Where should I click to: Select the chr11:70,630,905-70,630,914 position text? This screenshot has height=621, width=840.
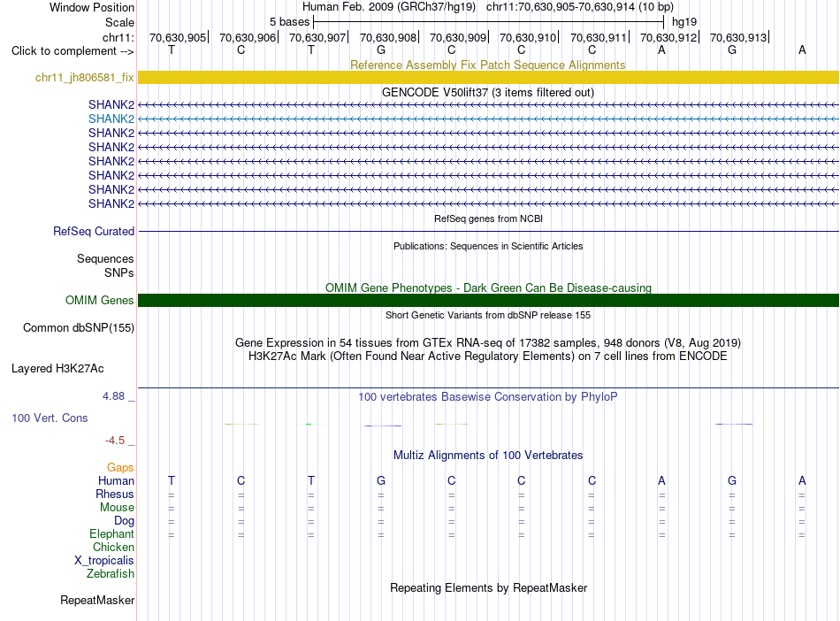pyautogui.click(x=580, y=7)
